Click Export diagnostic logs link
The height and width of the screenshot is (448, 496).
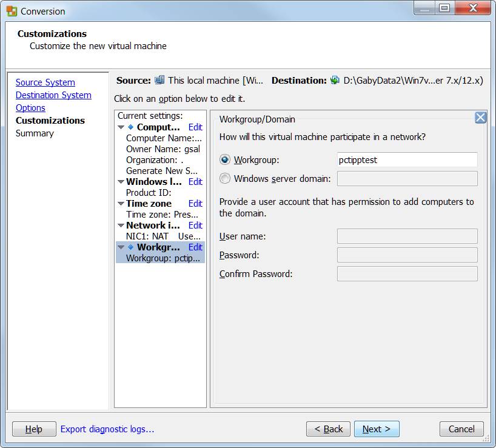107,429
